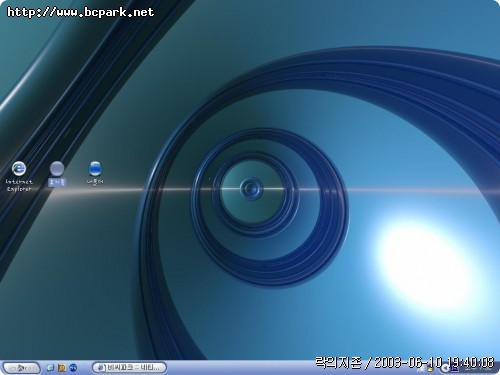
Task: Click the orange quick launch icon
Action: click(62, 368)
